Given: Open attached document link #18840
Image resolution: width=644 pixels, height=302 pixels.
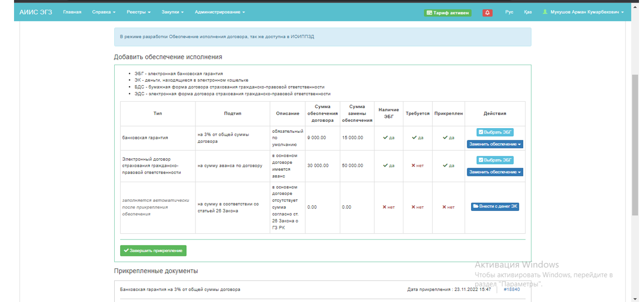Looking at the screenshot, I should pos(511,289).
